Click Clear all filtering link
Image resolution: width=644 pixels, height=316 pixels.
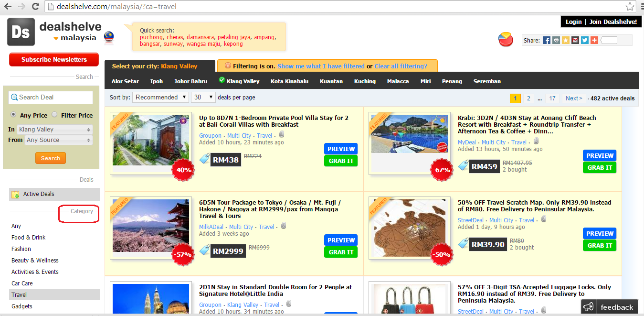click(x=401, y=66)
